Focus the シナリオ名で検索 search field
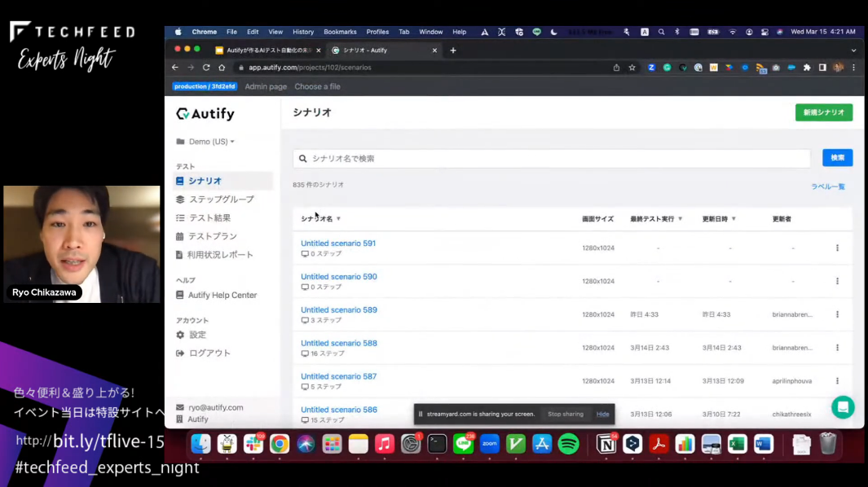 552,158
